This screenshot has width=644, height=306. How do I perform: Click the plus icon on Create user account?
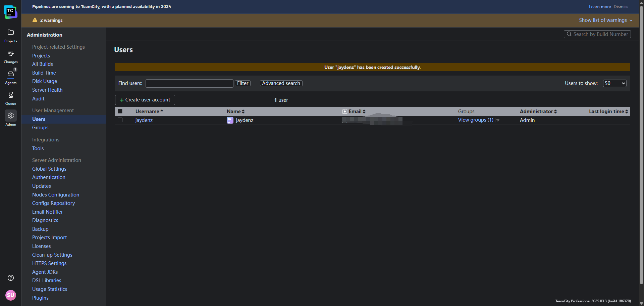point(122,100)
